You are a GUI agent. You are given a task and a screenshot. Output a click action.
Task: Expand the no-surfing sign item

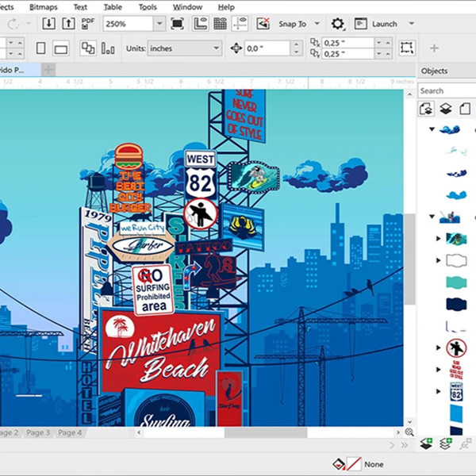(439, 347)
